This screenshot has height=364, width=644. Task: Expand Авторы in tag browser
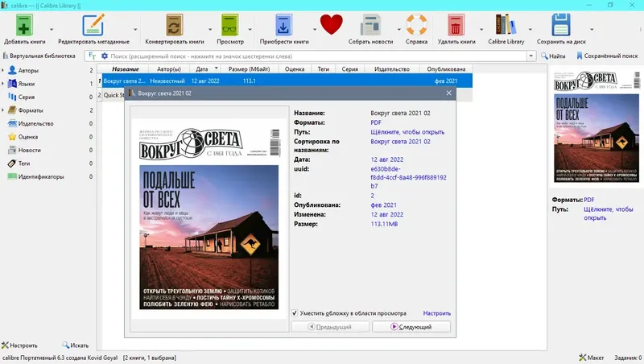click(3, 70)
